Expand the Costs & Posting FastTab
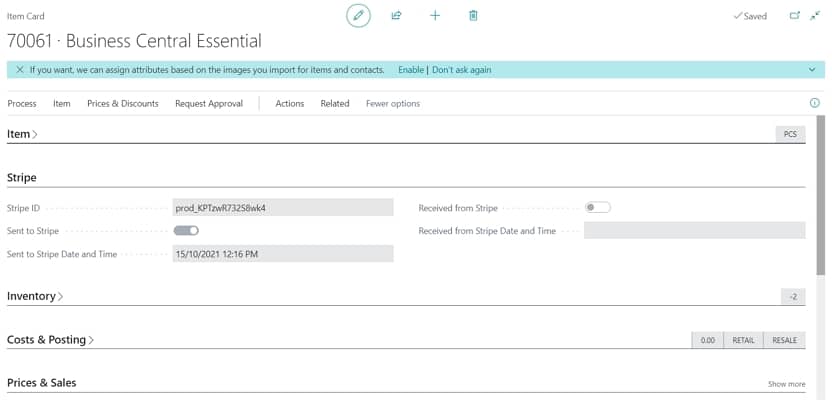Viewport: 832px width, 400px height. click(x=50, y=340)
